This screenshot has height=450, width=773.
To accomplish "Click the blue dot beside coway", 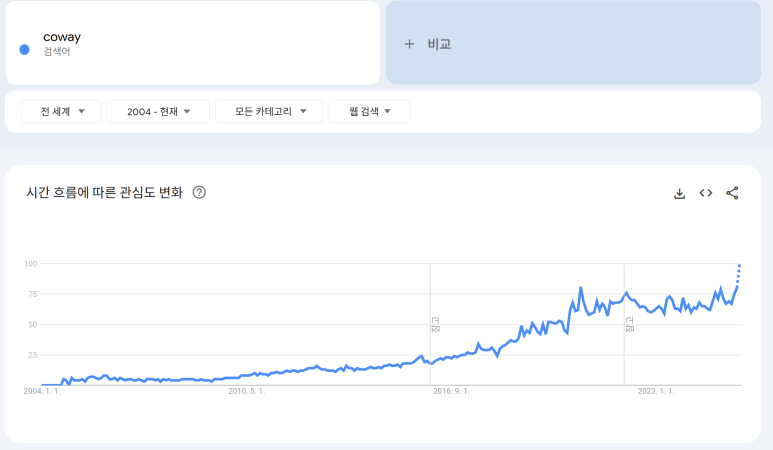I will tap(24, 48).
